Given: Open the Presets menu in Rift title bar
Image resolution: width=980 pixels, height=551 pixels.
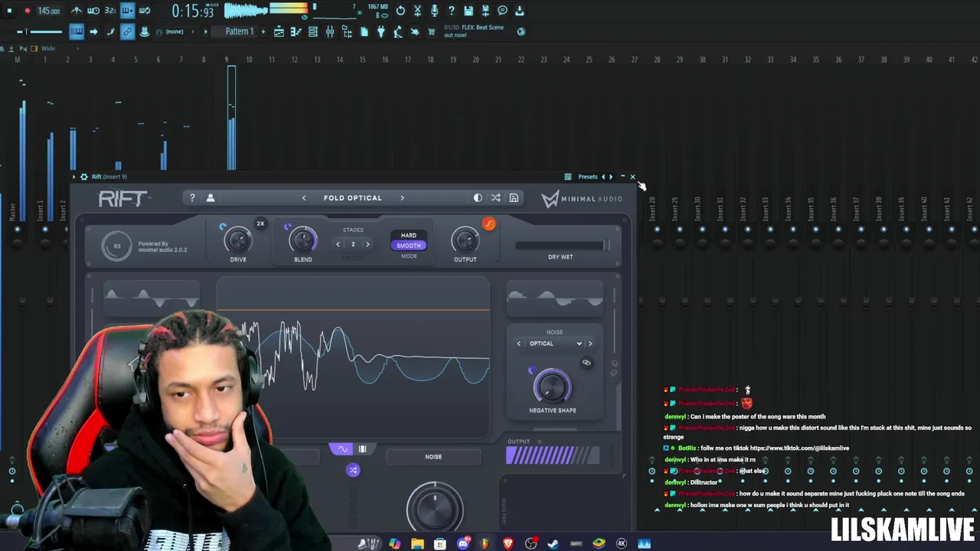Looking at the screenshot, I should [588, 177].
